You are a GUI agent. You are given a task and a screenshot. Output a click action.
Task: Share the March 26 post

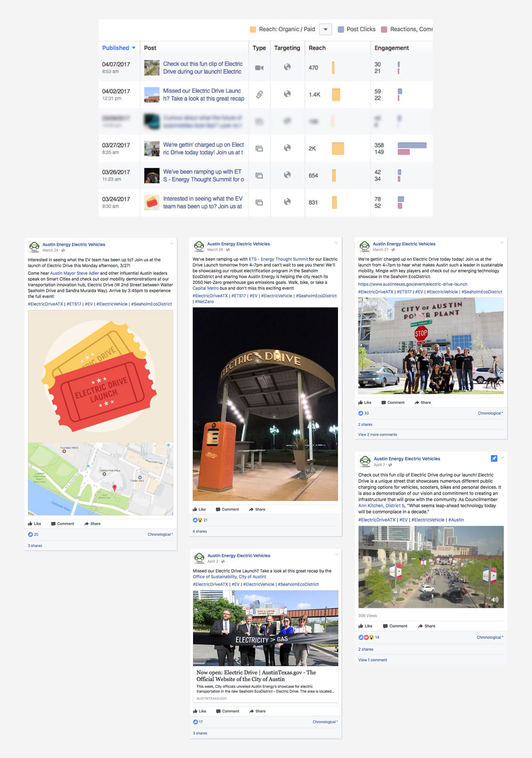257,509
